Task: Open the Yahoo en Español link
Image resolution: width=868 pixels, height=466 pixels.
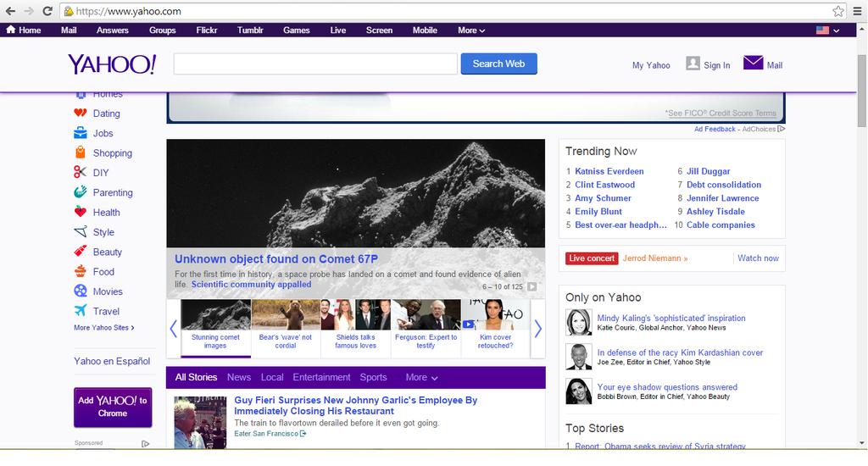Action: (112, 362)
